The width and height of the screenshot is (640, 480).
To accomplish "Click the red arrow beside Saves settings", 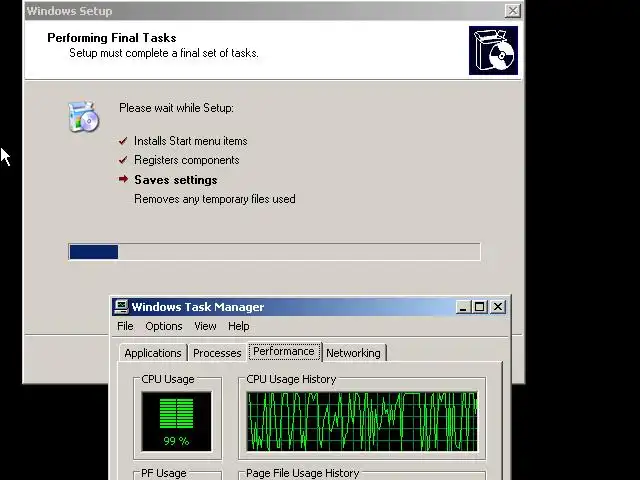I will pos(123,179).
